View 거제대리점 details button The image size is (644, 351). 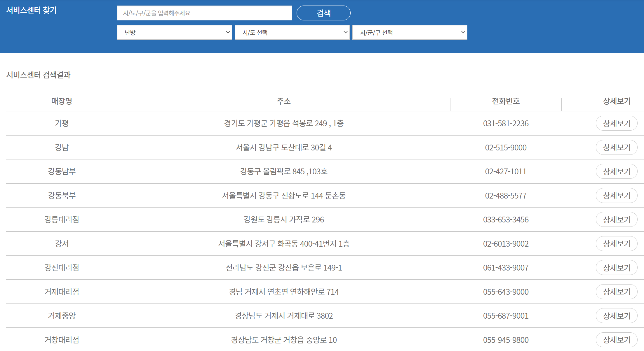click(x=616, y=292)
